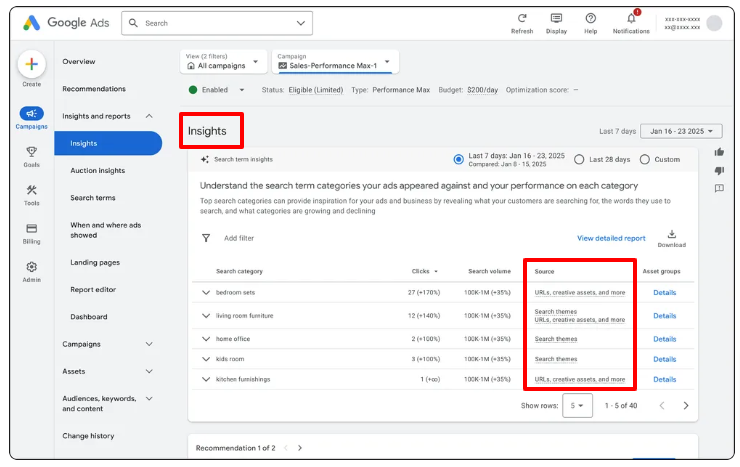Open the Admin gear icon
This screenshot has height=467, width=740.
32,267
